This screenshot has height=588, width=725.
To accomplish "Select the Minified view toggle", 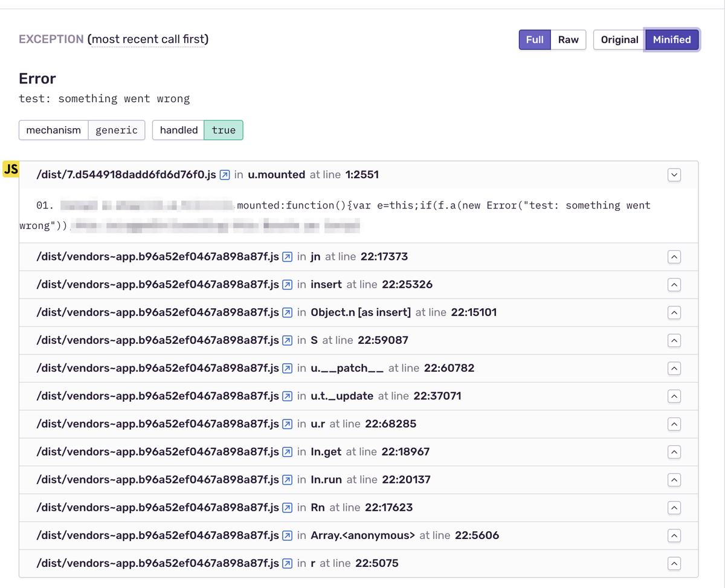I will pos(672,40).
